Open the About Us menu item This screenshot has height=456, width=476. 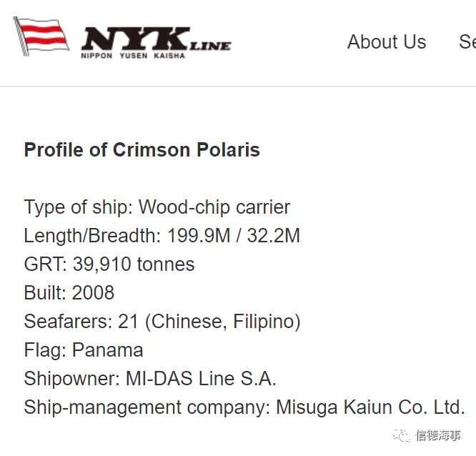pyautogui.click(x=387, y=42)
